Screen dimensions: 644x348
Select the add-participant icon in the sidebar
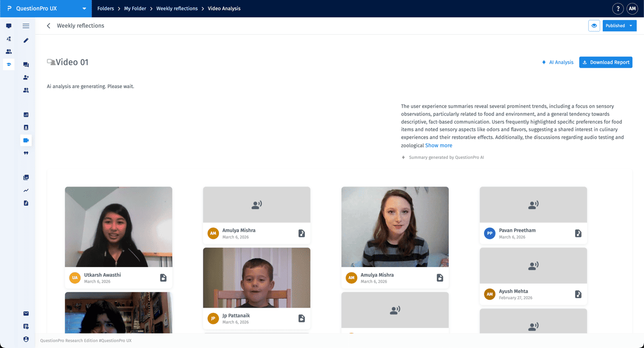(26, 77)
